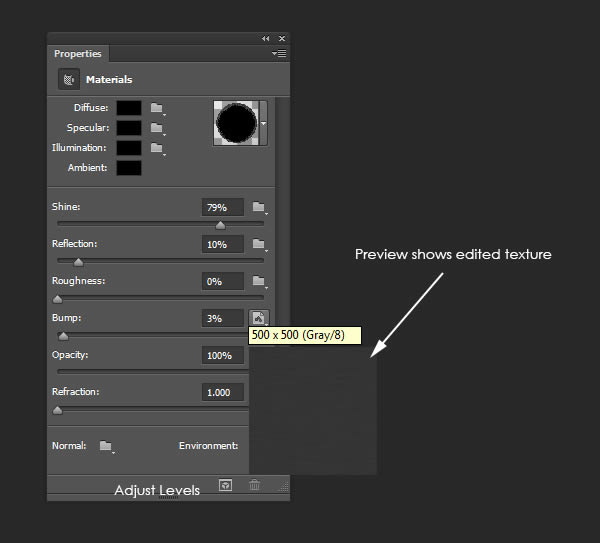Click the Opacity slider track
The image size is (600, 543).
153,372
